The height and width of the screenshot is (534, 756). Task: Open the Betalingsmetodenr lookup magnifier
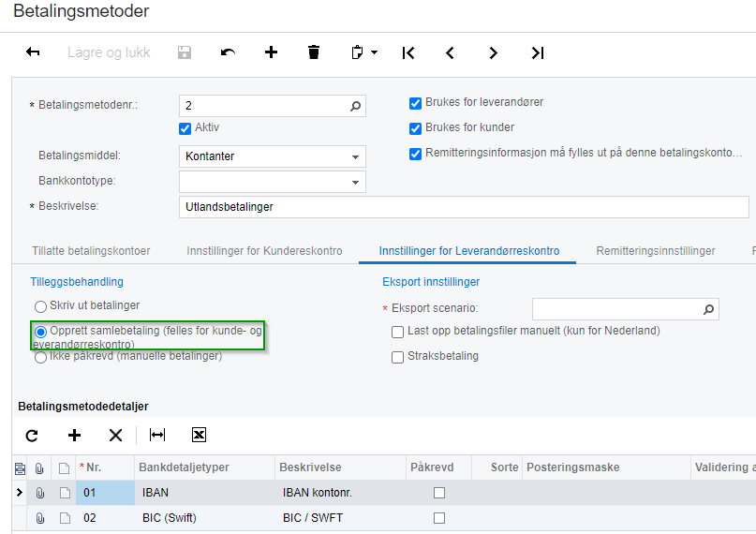[355, 106]
